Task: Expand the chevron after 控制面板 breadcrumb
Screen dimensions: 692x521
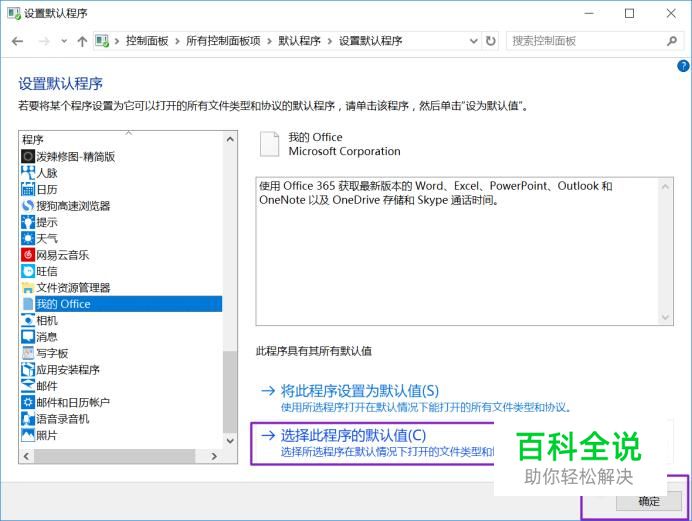Action: [177, 41]
